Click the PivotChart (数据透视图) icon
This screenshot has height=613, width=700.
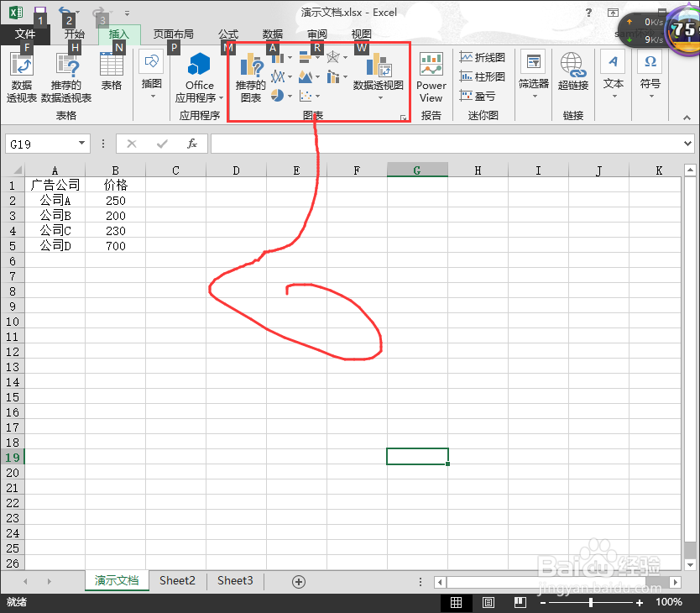click(379, 65)
